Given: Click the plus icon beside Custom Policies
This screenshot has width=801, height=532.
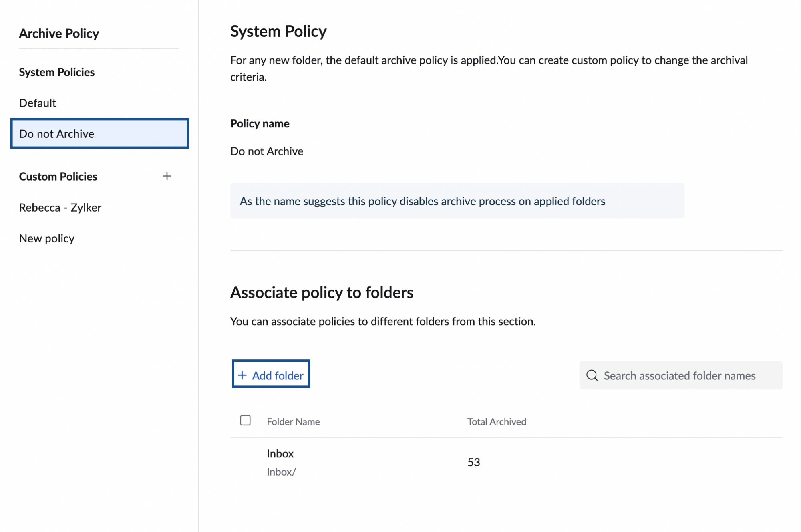Looking at the screenshot, I should [x=167, y=176].
